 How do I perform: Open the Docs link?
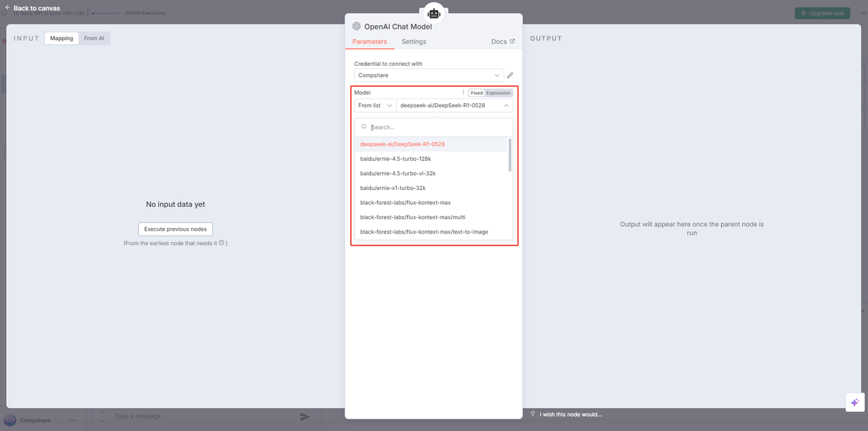coord(502,42)
